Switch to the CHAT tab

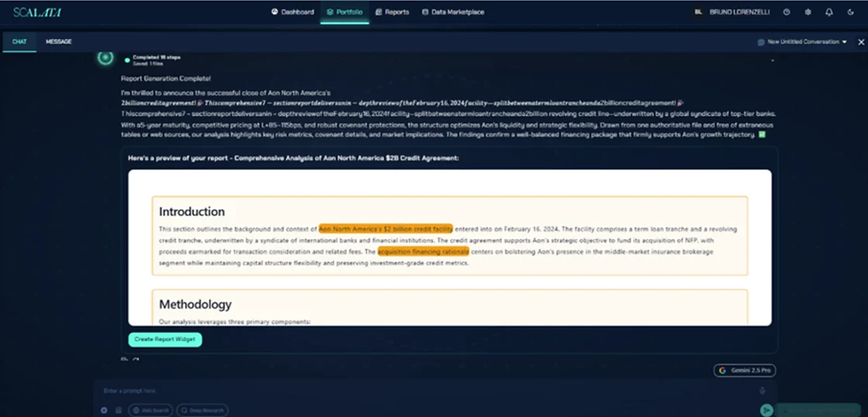pos(19,42)
